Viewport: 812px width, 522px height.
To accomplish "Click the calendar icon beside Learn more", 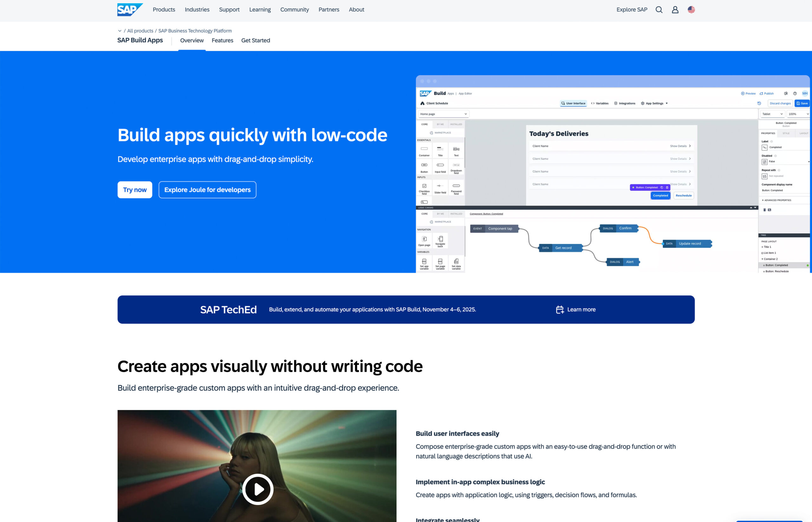I will 560,310.
